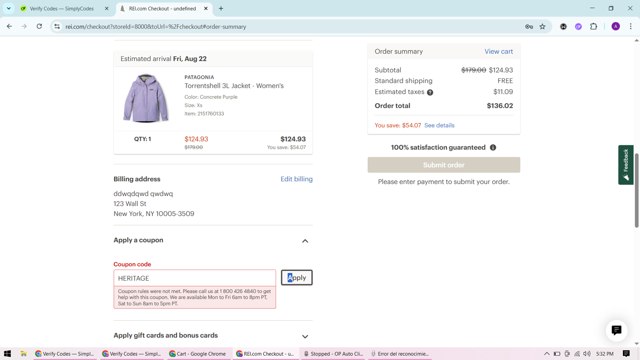Open a new browser tab
The width and height of the screenshot is (640, 360).
221,9
